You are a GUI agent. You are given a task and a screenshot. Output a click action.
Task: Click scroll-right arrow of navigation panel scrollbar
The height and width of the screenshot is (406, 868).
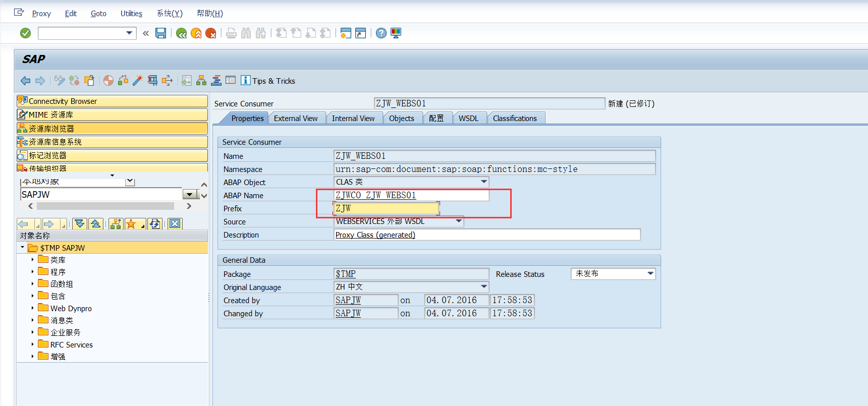pyautogui.click(x=189, y=206)
